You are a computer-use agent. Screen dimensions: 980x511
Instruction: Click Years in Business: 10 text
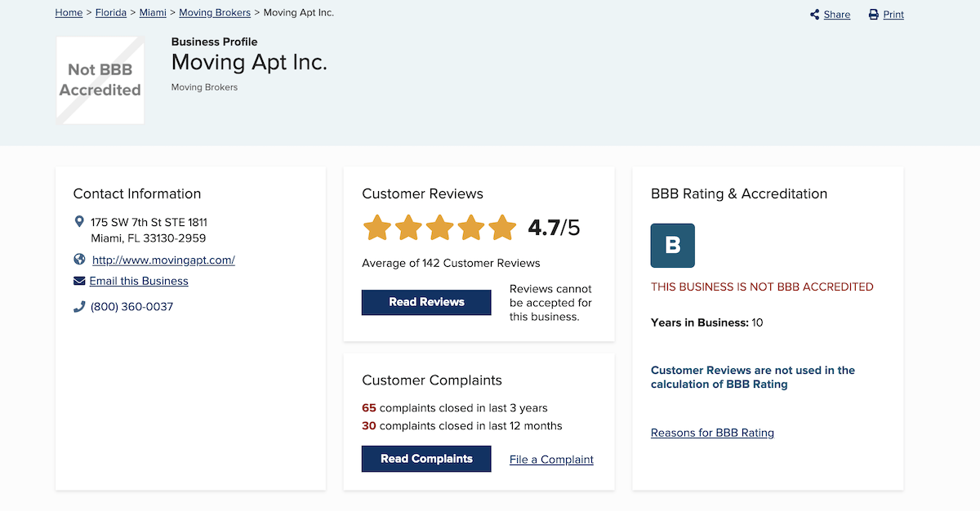(x=707, y=322)
